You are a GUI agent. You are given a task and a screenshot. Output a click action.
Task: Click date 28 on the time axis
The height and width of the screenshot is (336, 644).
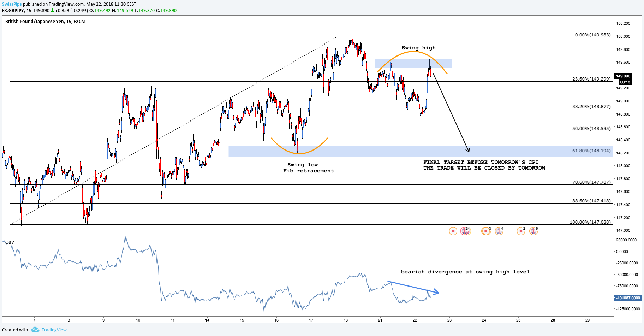553,320
